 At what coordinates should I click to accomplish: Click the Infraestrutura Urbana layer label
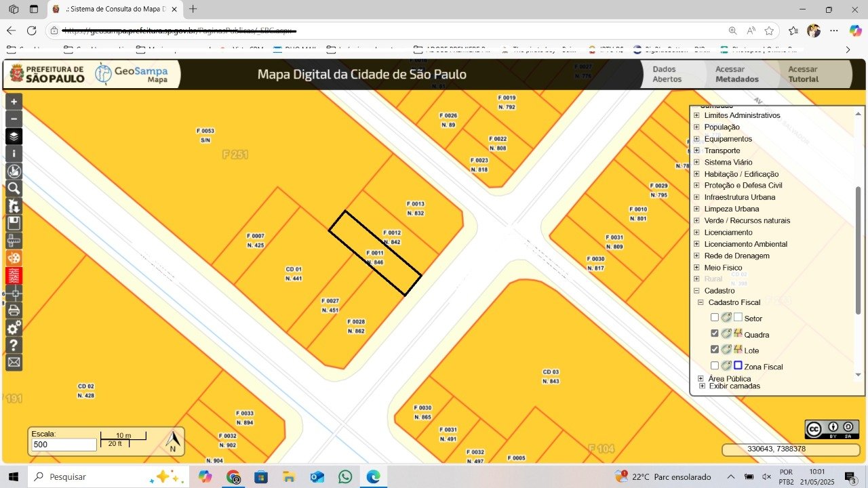click(739, 197)
